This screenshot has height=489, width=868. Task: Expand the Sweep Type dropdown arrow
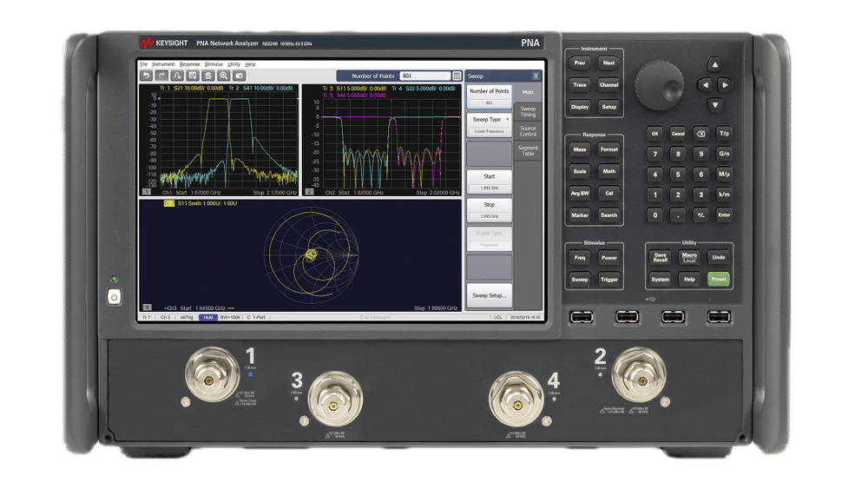point(508,120)
